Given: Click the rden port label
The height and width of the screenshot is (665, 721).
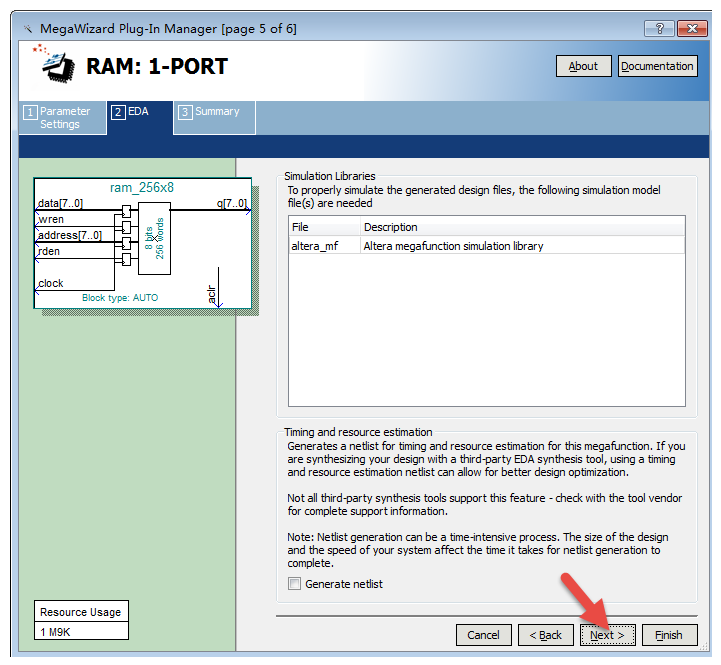Looking at the screenshot, I should (49, 251).
